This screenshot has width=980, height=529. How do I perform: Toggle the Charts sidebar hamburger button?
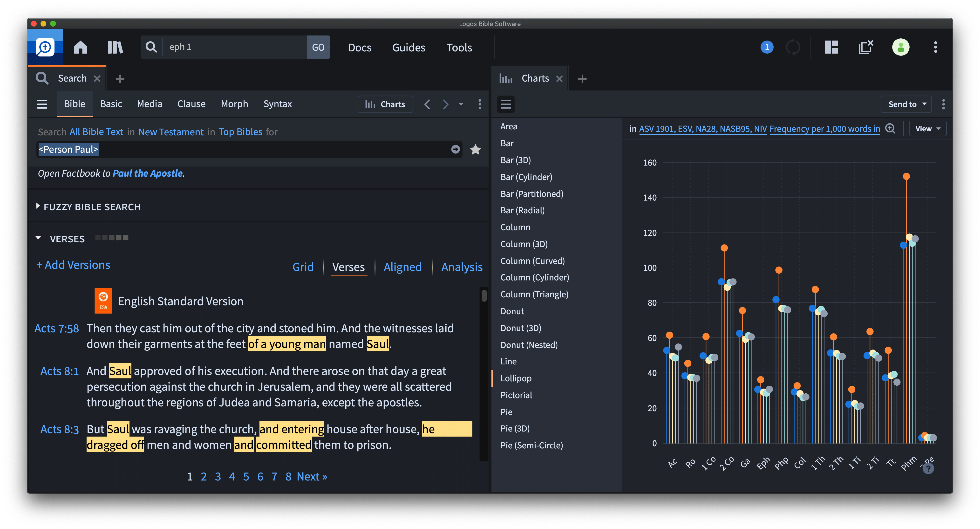tap(506, 104)
